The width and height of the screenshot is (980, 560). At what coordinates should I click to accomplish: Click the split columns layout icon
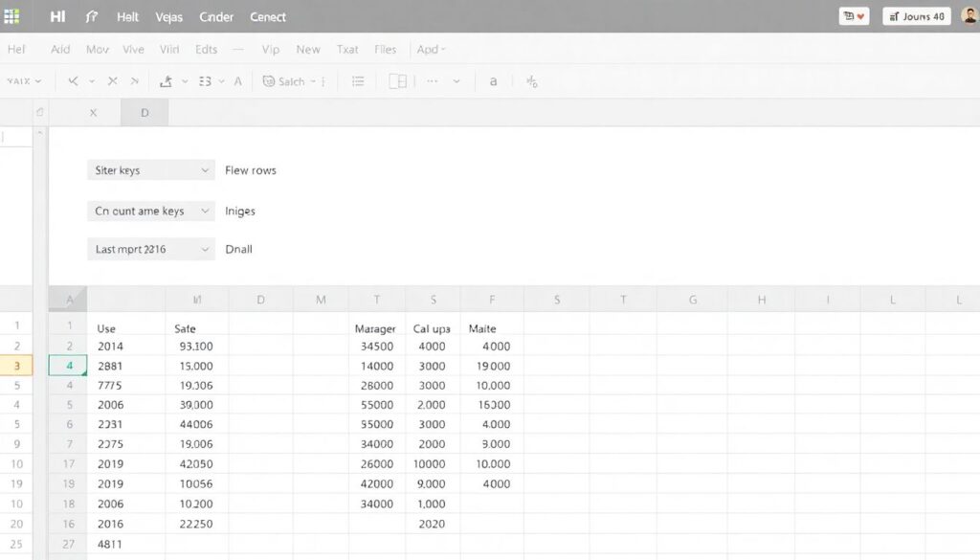(x=398, y=82)
